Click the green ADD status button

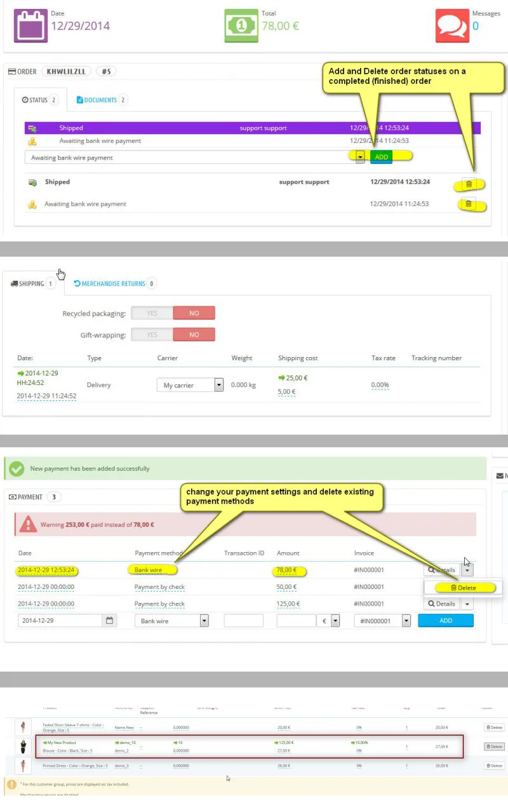(x=381, y=157)
